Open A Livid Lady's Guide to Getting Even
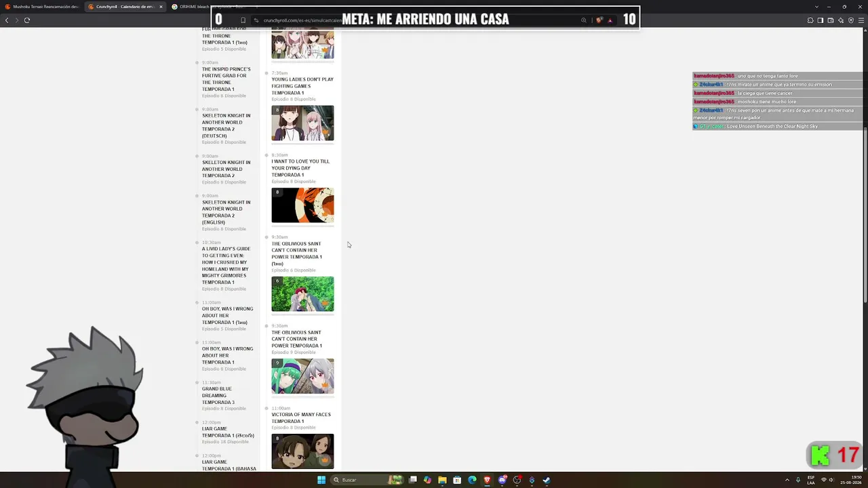868x488 pixels. point(226,266)
